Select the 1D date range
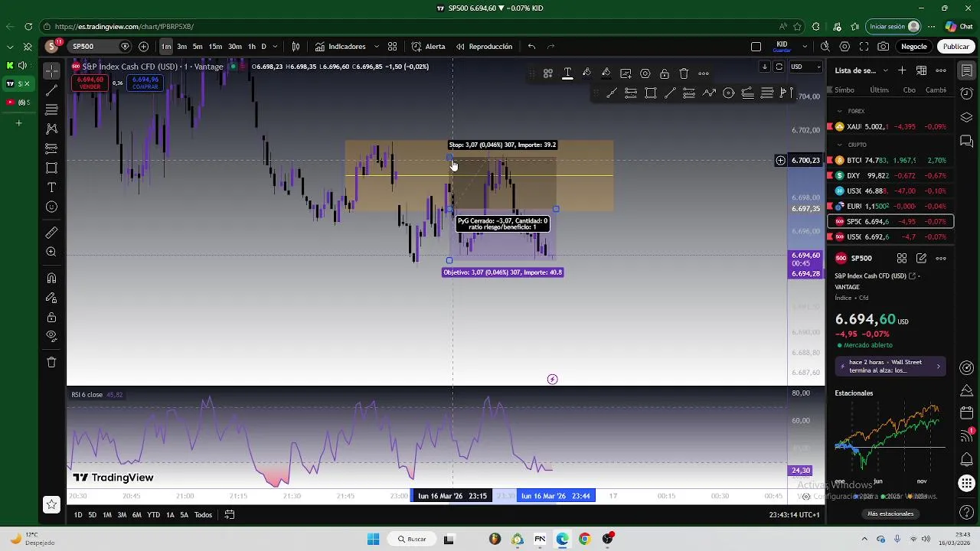Viewport: 980px width, 551px height. [78, 515]
